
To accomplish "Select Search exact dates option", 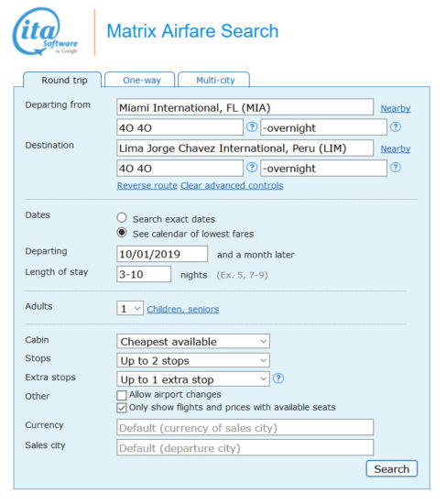I will coord(122,218).
